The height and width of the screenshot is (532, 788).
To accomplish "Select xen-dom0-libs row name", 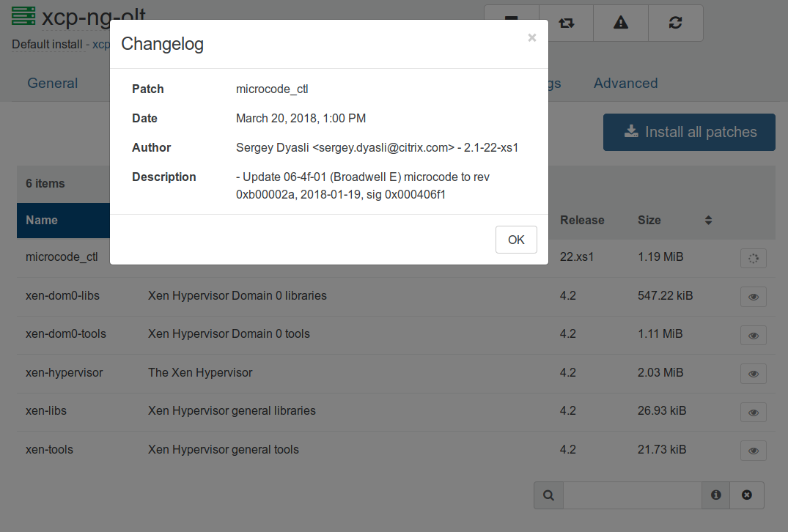I will coord(62,295).
